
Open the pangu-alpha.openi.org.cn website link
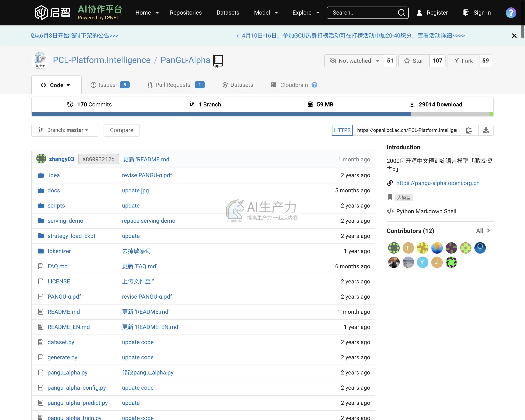click(x=438, y=183)
